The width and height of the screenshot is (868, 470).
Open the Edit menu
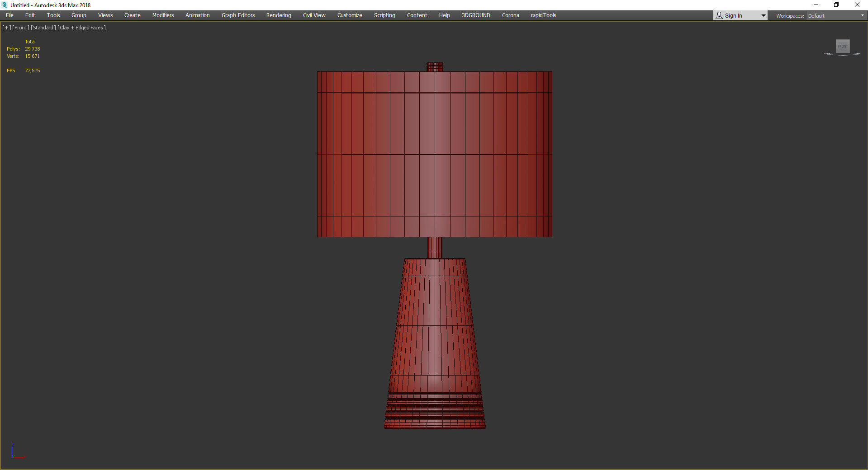coord(30,15)
